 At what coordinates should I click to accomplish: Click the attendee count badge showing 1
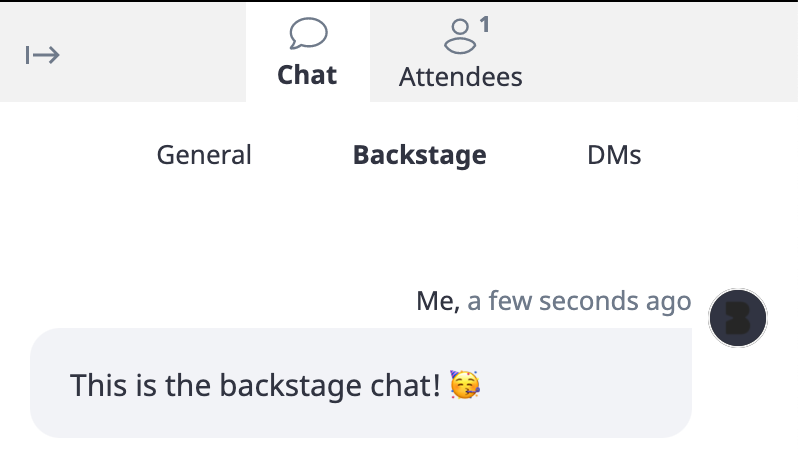click(484, 24)
